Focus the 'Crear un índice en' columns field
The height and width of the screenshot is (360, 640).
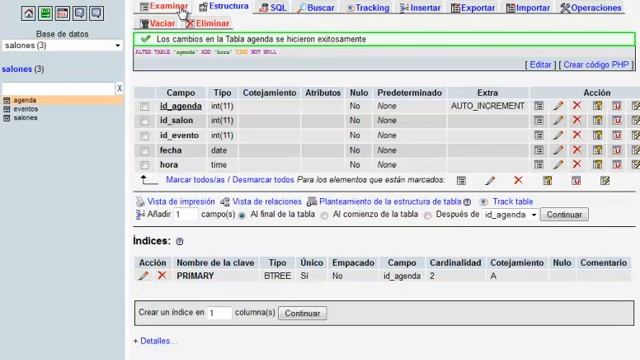coord(220,313)
